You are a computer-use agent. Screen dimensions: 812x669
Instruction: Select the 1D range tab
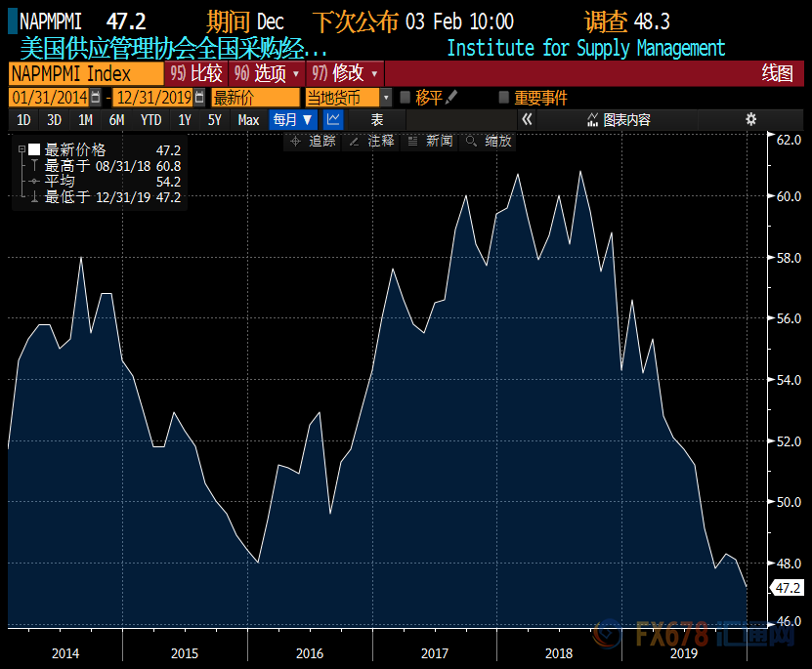pyautogui.click(x=23, y=119)
